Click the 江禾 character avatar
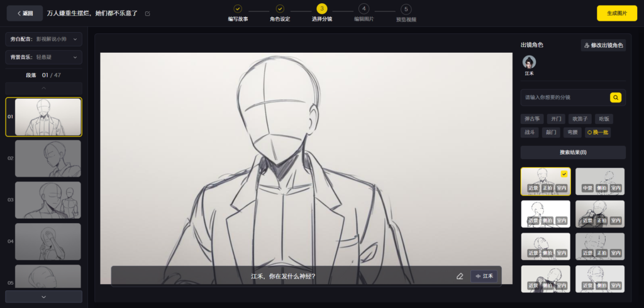The image size is (644, 308). [530, 62]
